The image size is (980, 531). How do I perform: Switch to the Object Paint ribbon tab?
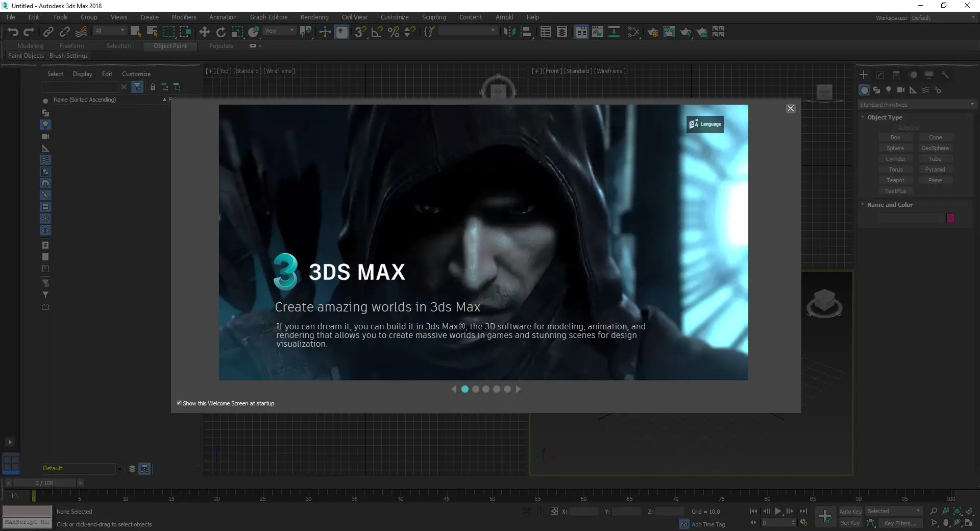click(x=170, y=46)
